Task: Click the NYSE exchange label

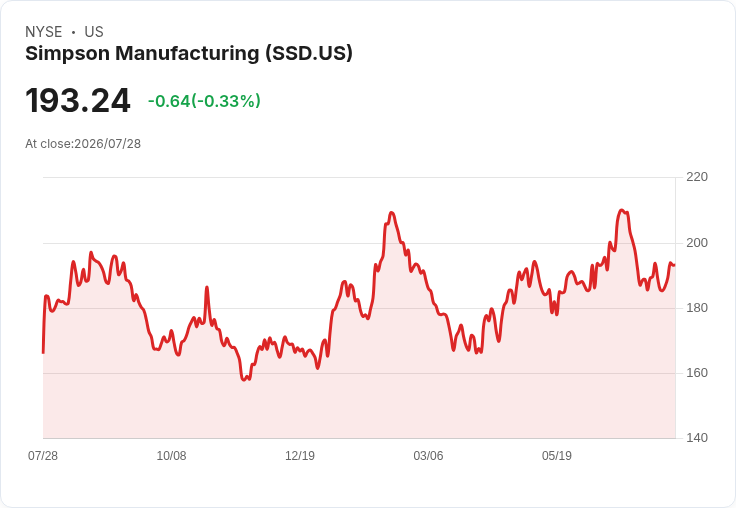Action: (x=44, y=32)
